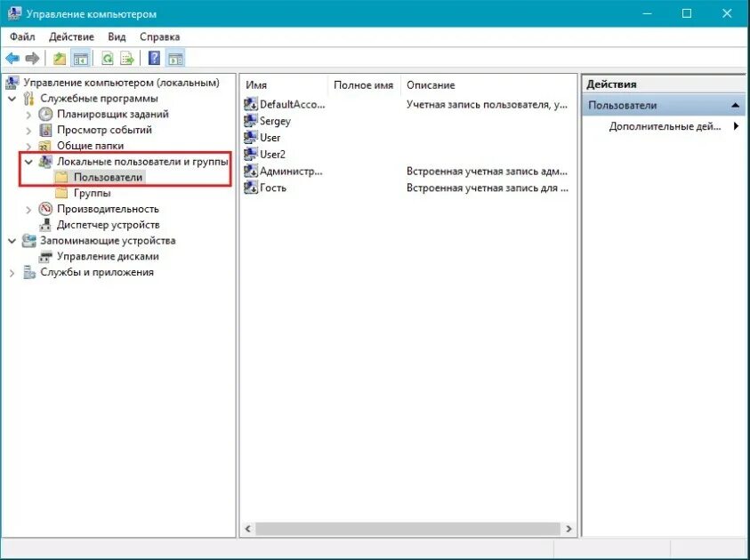Click the Службы и приложения icon
The image size is (750, 560).
[29, 272]
